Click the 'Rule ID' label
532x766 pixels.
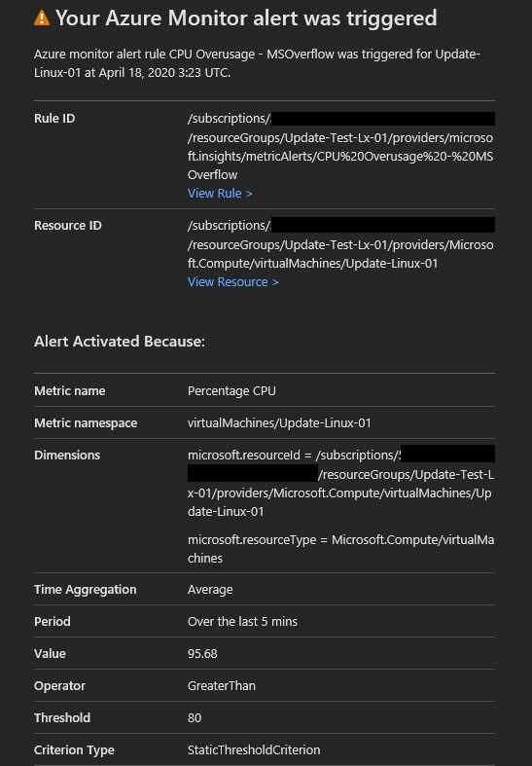tap(54, 118)
